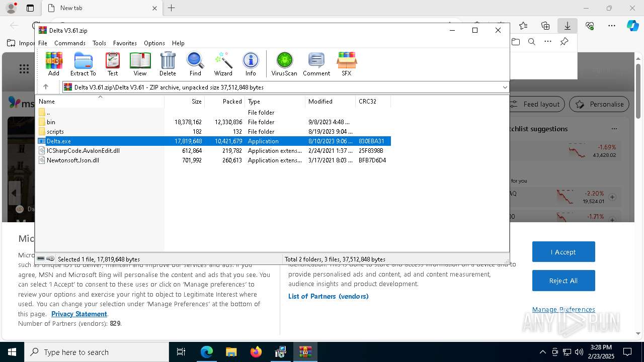Click the Extract To toolbar icon
The height and width of the screenshot is (362, 644).
[x=83, y=64]
